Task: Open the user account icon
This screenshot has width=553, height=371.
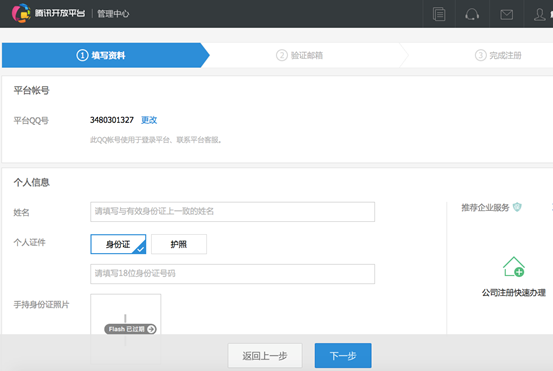Action: pyautogui.click(x=540, y=14)
